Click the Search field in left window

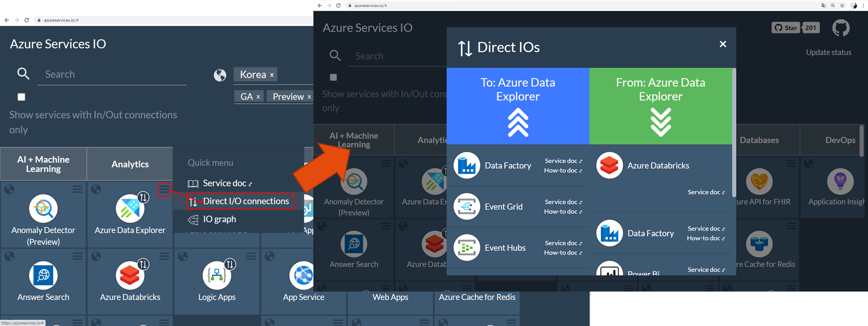click(x=112, y=74)
